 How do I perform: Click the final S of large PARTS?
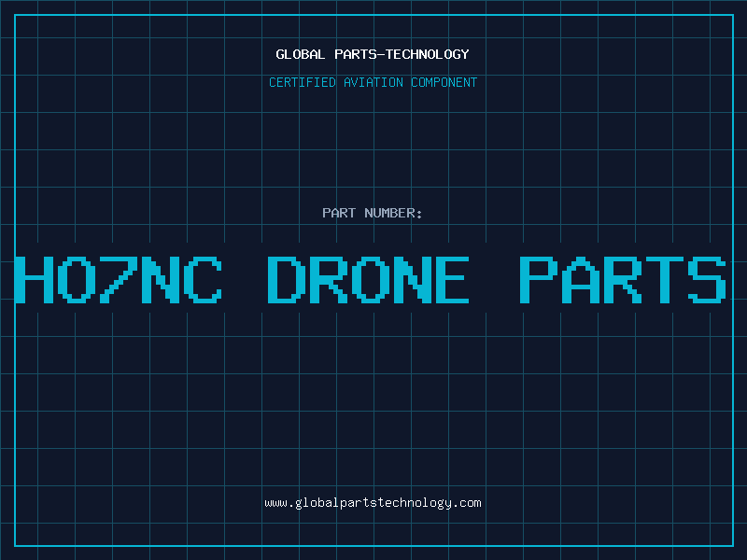[707, 279]
